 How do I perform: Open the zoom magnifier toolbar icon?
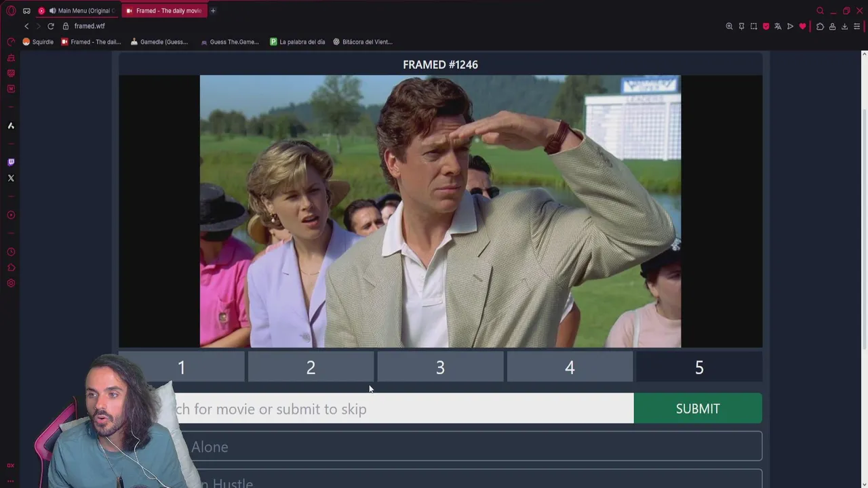tap(729, 26)
